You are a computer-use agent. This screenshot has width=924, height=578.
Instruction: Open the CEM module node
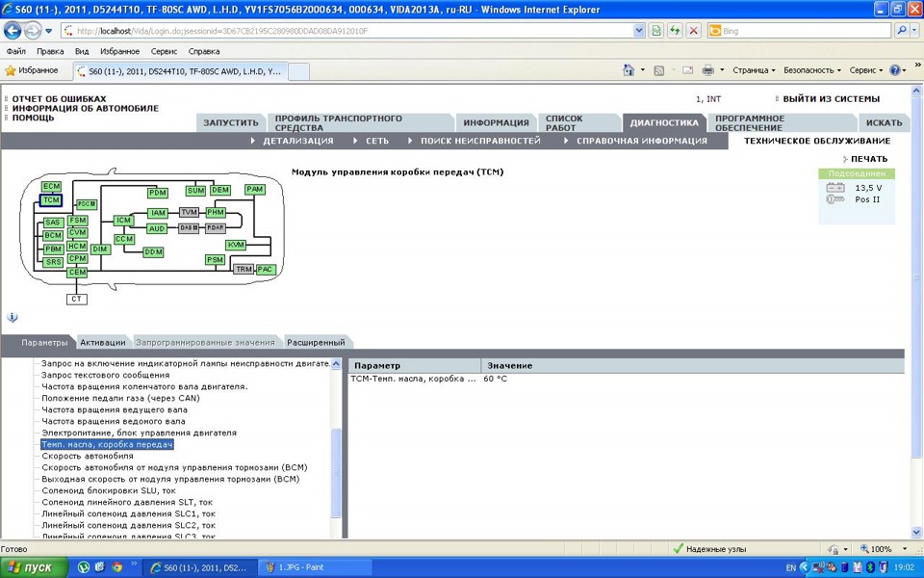[77, 272]
